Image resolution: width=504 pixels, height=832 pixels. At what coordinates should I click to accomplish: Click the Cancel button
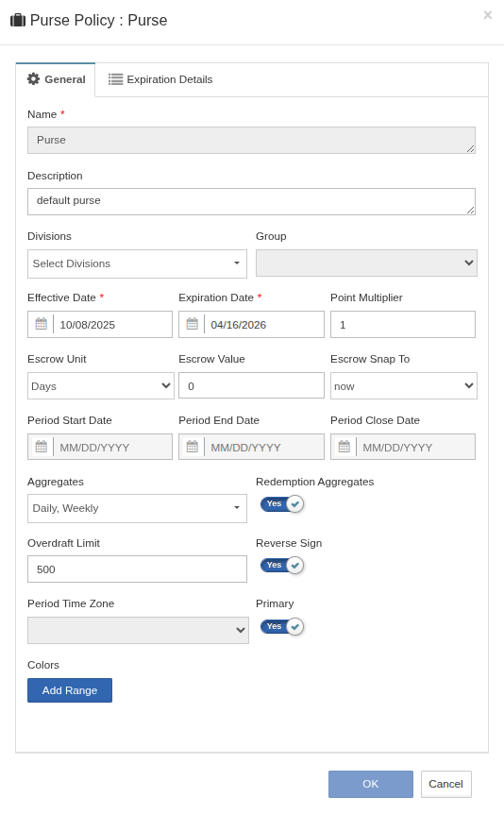(x=446, y=784)
